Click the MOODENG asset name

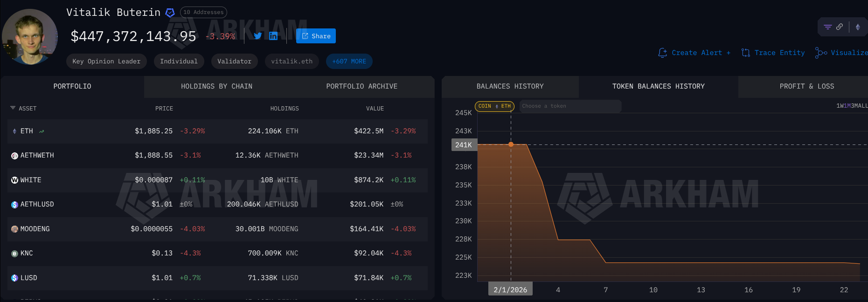pos(35,229)
